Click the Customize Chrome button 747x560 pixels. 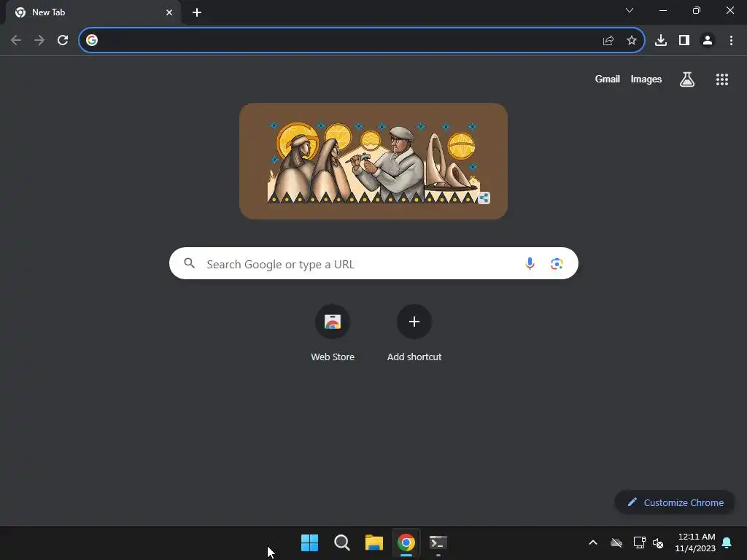click(675, 502)
